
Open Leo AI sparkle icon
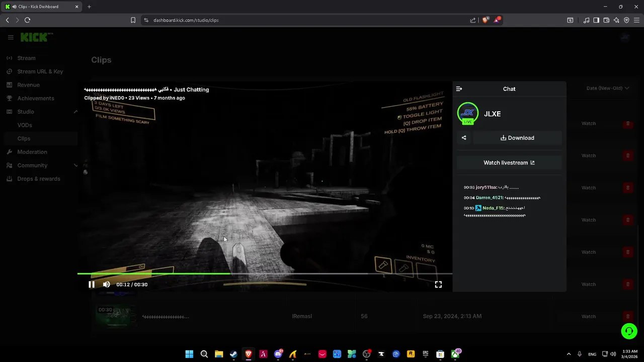[616, 20]
